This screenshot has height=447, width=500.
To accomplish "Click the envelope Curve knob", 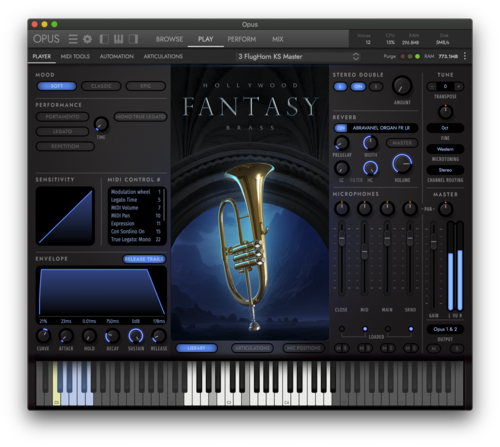I will 43,336.
